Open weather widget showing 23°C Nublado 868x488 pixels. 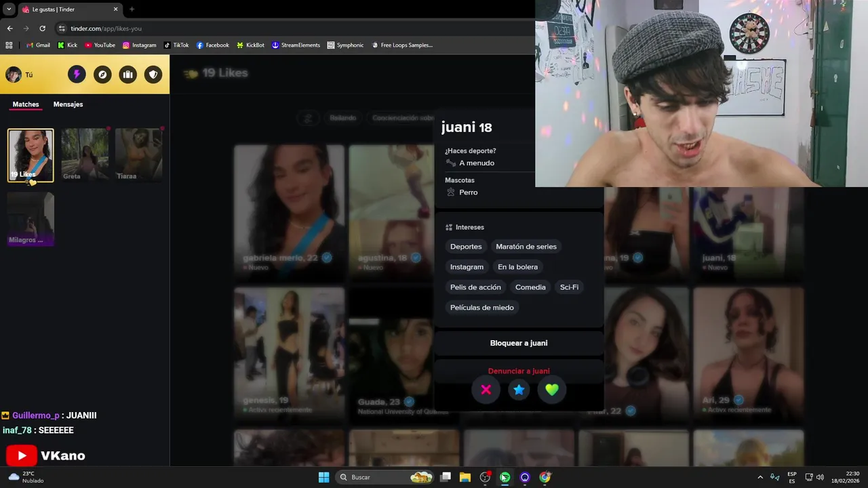click(x=26, y=477)
